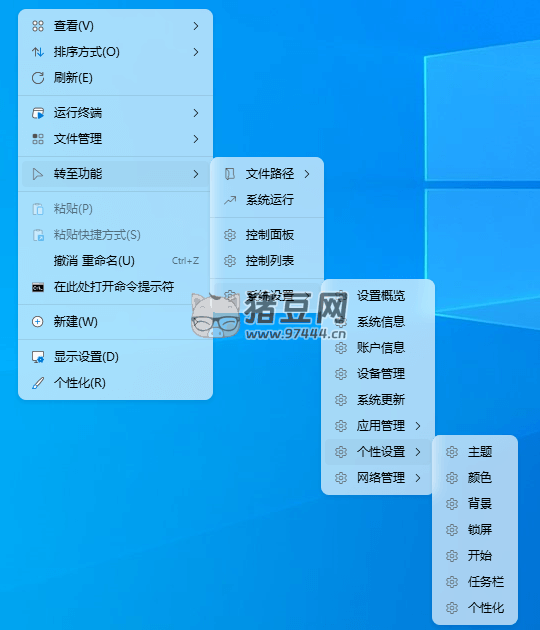This screenshot has height=630, width=540.
Task: Click the 控制列表 label
Action: click(x=270, y=261)
